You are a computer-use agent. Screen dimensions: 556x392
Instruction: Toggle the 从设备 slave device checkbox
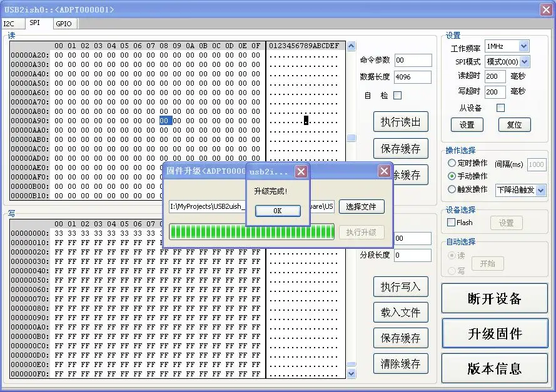coord(500,108)
